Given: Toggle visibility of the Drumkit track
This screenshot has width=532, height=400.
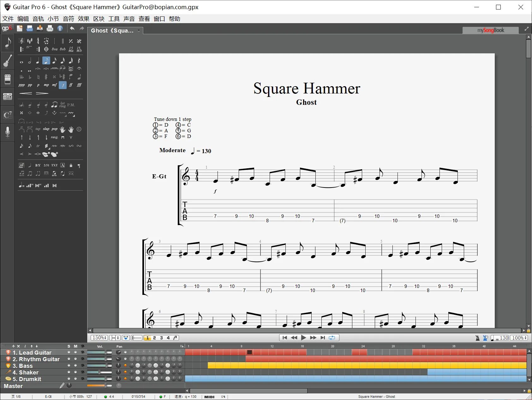Looking at the screenshot, I should click(83, 379).
